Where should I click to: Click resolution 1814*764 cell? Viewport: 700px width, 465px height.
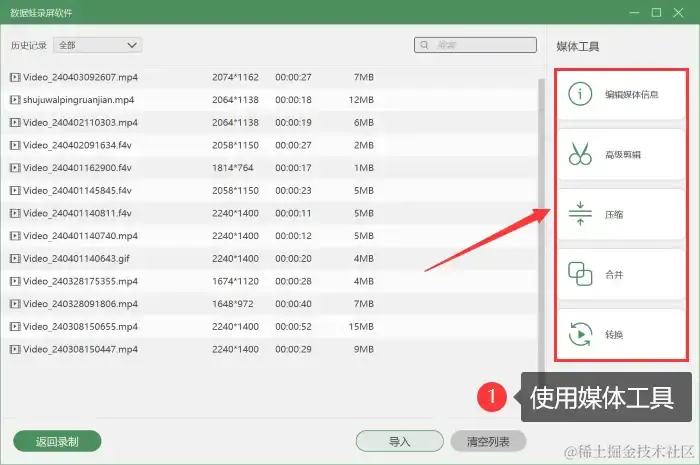233,168
